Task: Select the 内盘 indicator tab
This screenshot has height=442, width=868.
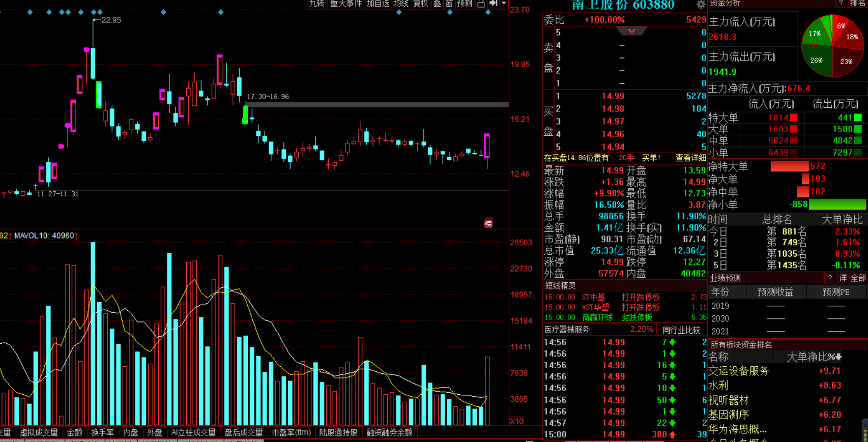Action: click(130, 432)
